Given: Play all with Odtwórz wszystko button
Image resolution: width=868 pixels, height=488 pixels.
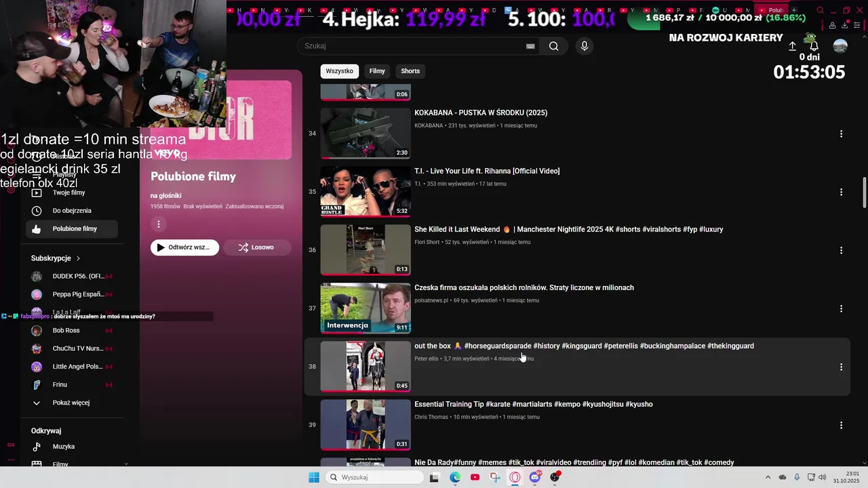Looking at the screenshot, I should (x=184, y=247).
